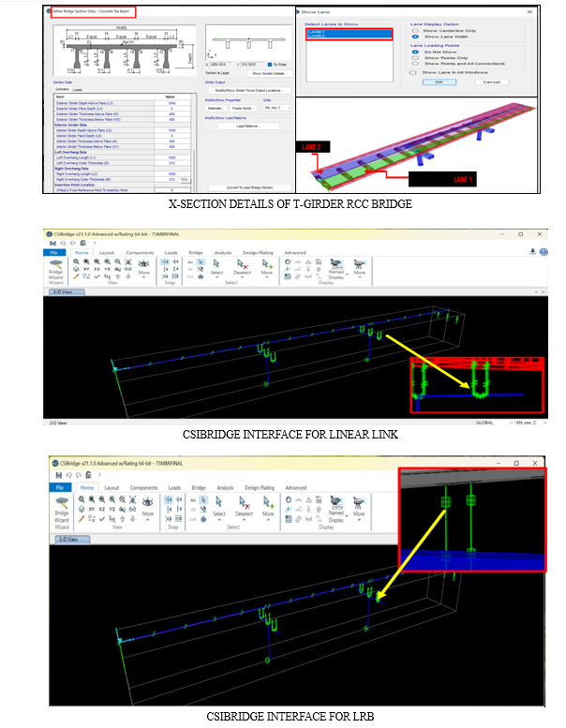Open GLOBAL coordinate dropdown in status bar
Image resolution: width=566 pixels, height=728 pixels.
coord(494,423)
